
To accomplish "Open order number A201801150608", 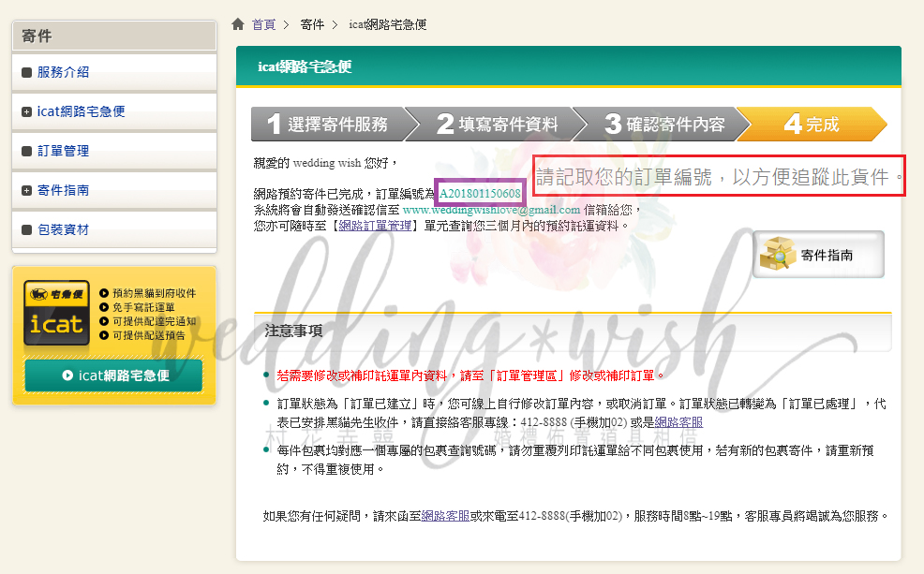I will click(480, 194).
